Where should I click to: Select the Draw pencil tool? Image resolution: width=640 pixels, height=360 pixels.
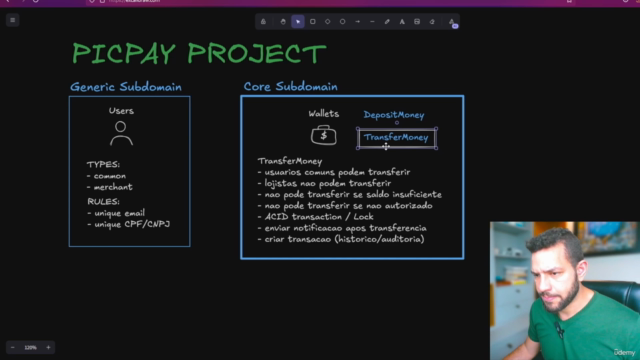(x=387, y=22)
